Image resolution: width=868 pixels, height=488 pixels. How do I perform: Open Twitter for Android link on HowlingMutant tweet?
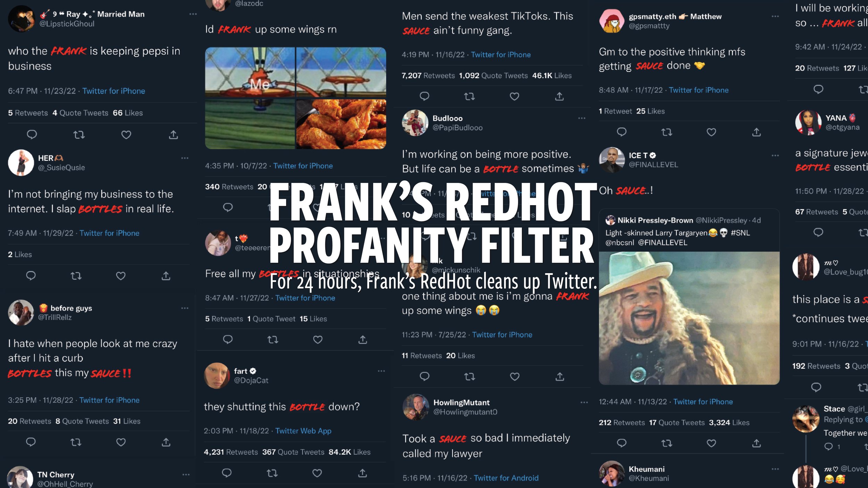(x=506, y=478)
